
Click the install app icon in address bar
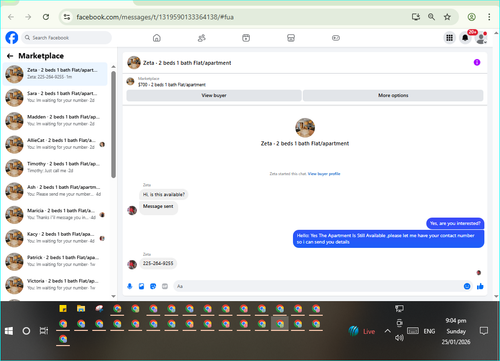coord(416,17)
